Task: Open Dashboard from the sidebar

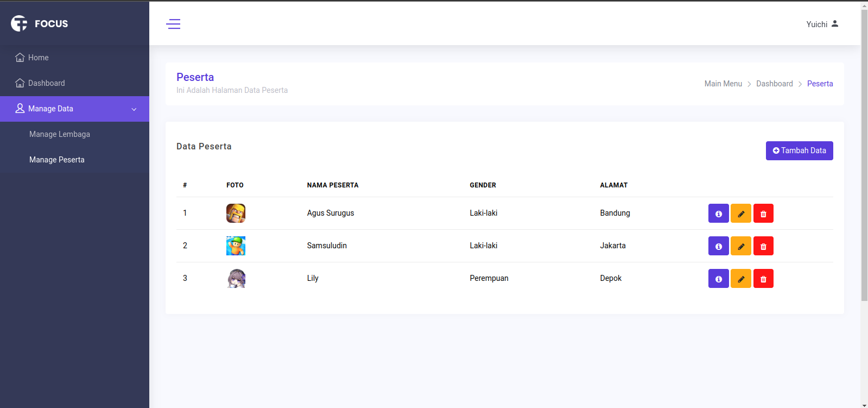Action: (46, 83)
